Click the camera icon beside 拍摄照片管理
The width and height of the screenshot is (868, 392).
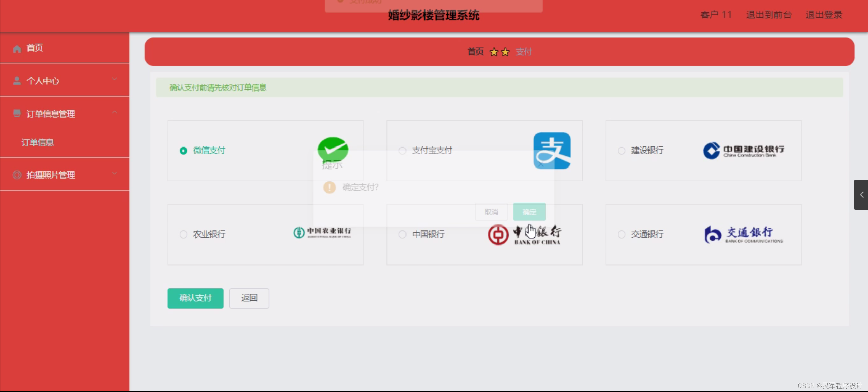(x=17, y=175)
